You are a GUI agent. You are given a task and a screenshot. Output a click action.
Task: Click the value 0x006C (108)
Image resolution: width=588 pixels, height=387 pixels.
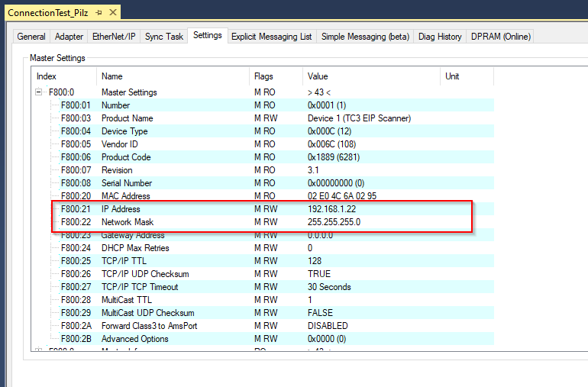pyautogui.click(x=331, y=144)
